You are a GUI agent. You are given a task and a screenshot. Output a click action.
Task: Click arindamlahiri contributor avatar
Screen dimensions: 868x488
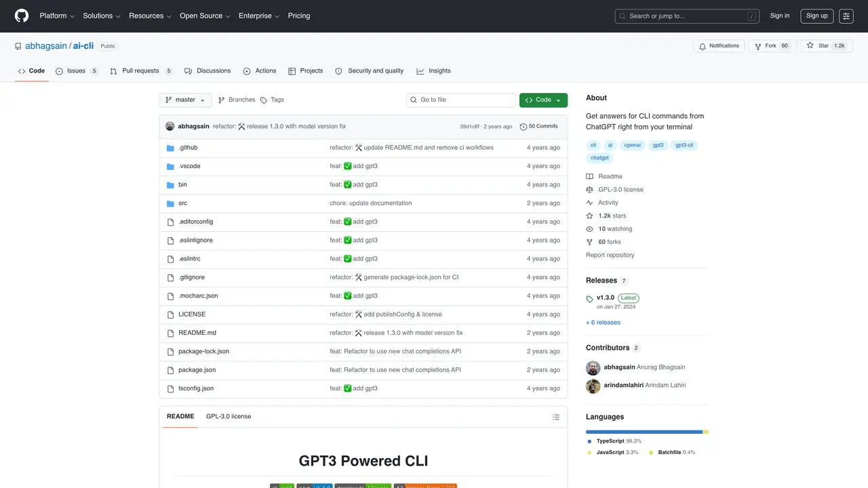click(x=593, y=386)
